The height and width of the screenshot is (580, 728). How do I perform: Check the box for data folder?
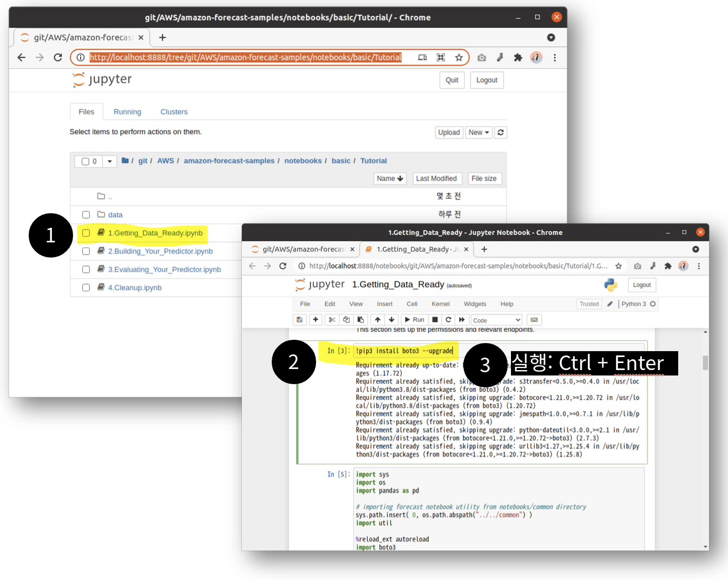(x=86, y=215)
